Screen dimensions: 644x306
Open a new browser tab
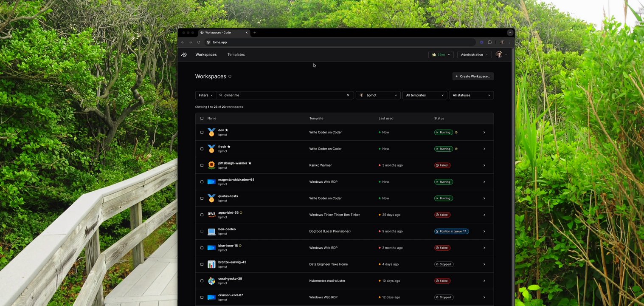[x=255, y=32]
